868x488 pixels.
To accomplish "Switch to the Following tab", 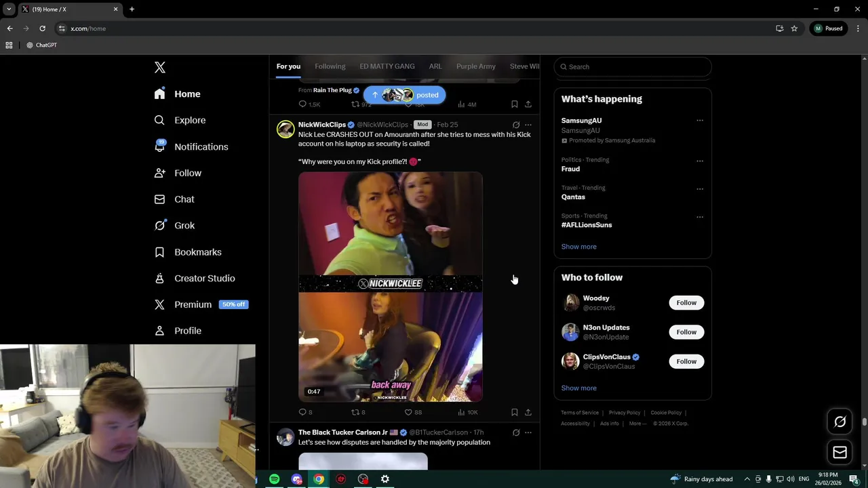I will 330,66.
